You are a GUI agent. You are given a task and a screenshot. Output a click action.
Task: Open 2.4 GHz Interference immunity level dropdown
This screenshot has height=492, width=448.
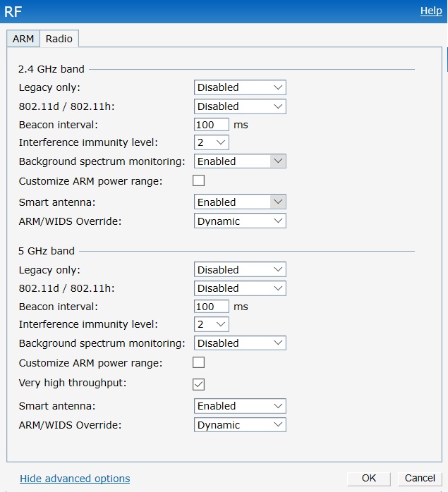[212, 143]
